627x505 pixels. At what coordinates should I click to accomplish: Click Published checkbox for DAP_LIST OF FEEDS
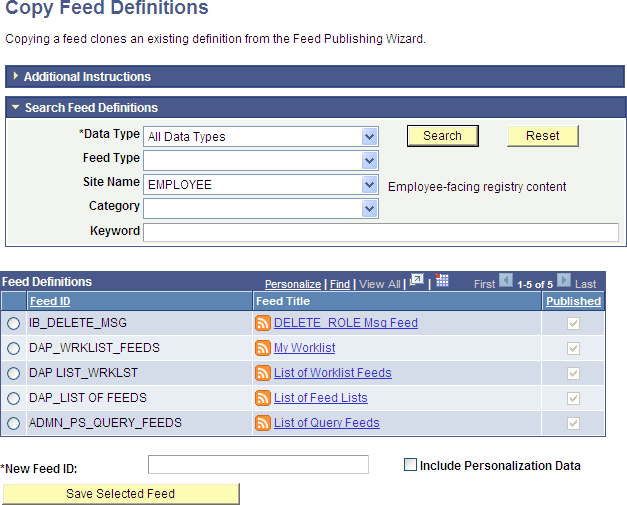click(x=573, y=398)
